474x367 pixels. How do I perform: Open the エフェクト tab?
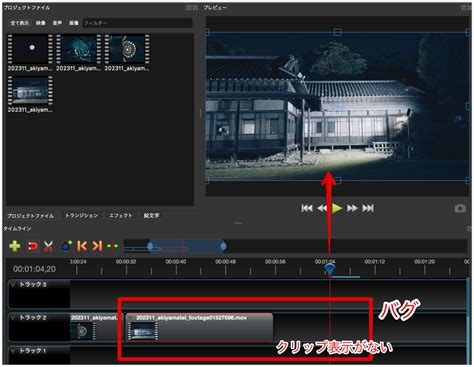click(121, 216)
